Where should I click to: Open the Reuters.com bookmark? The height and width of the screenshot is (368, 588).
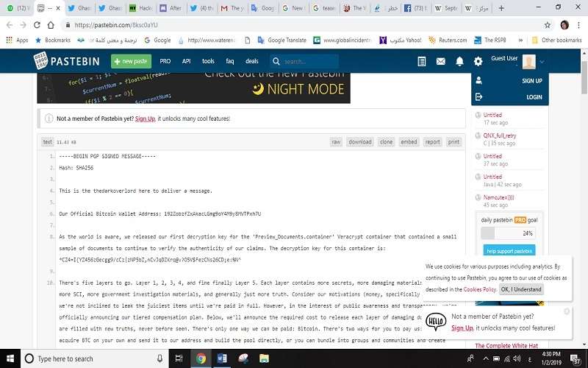pos(448,40)
